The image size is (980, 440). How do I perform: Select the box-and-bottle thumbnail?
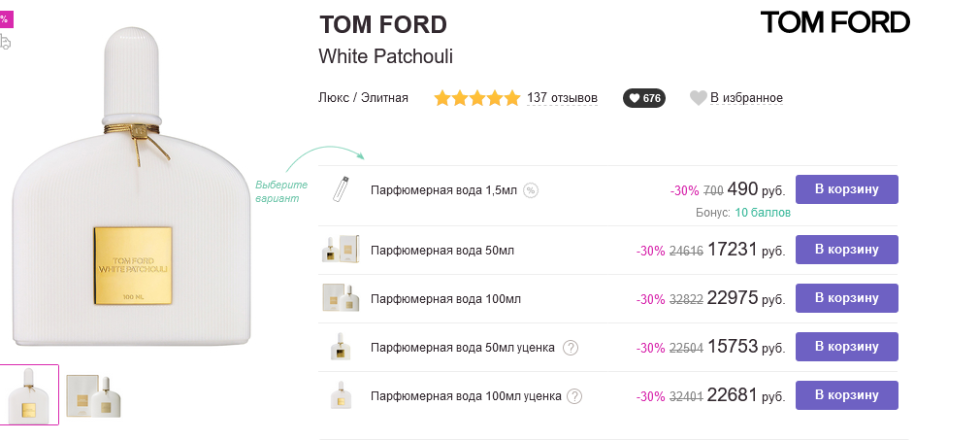tap(93, 392)
